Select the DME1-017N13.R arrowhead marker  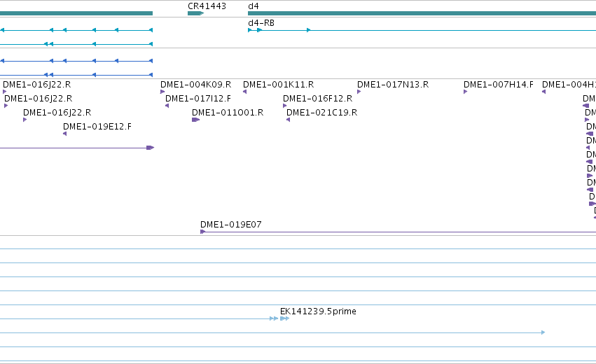click(x=359, y=92)
